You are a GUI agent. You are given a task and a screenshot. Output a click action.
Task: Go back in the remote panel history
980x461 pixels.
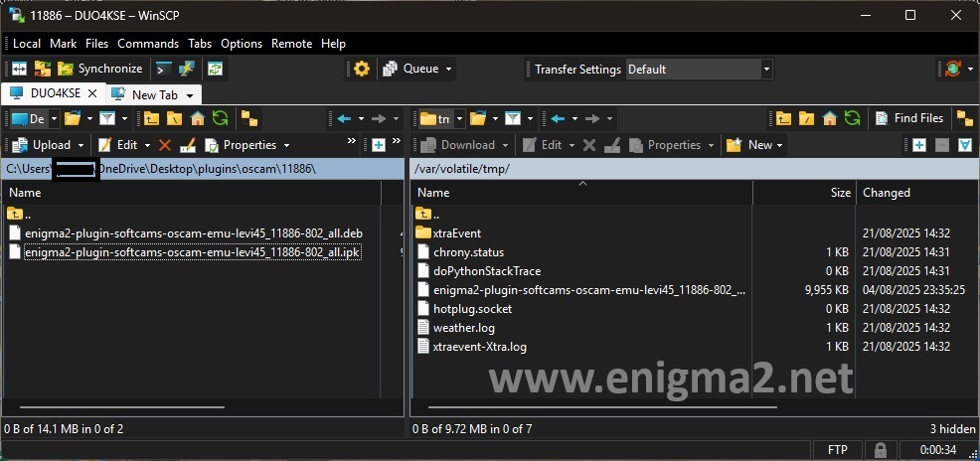point(559,118)
